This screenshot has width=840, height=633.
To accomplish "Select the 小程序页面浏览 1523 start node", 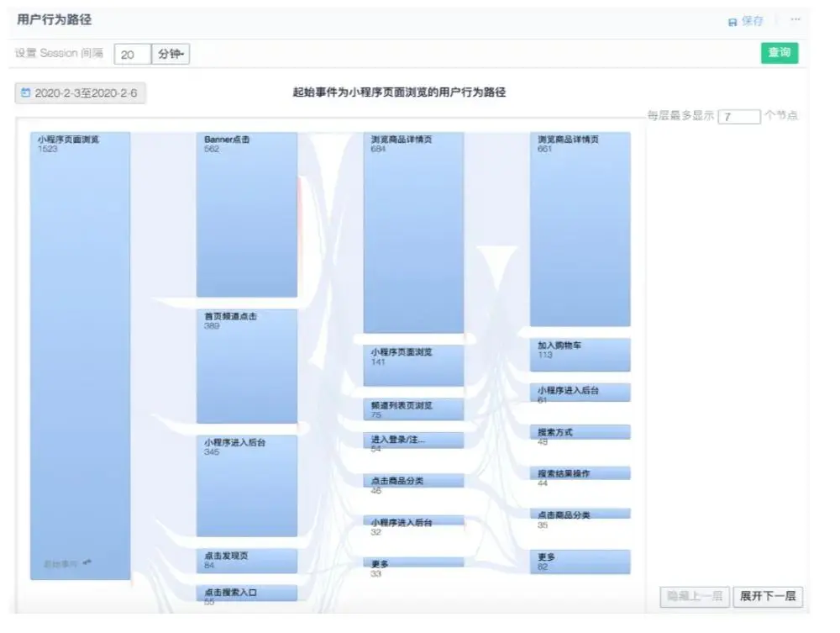I will click(x=81, y=356).
